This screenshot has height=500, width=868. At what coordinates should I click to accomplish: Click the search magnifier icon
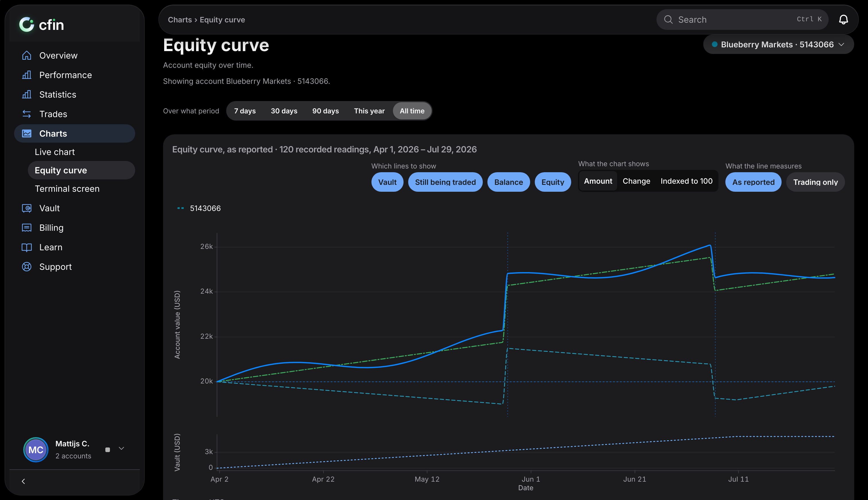pyautogui.click(x=668, y=20)
